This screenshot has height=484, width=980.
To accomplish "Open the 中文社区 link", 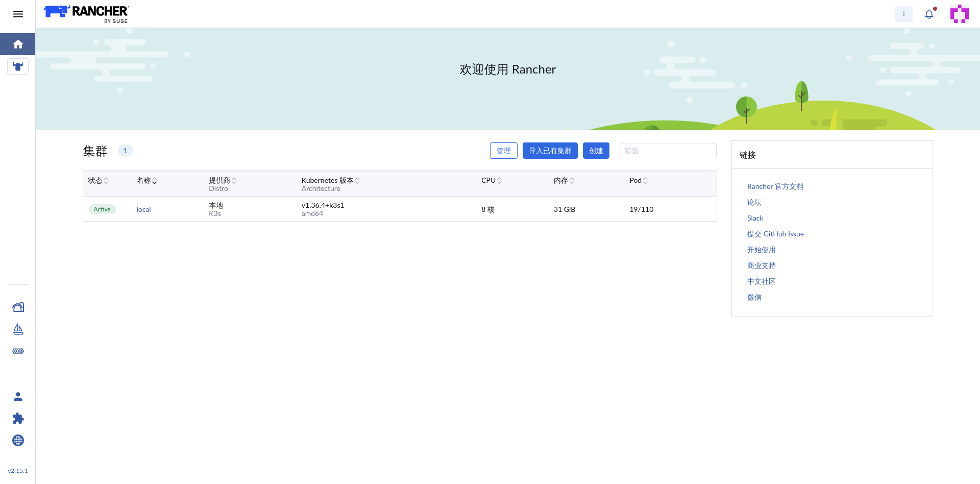I will coord(762,281).
